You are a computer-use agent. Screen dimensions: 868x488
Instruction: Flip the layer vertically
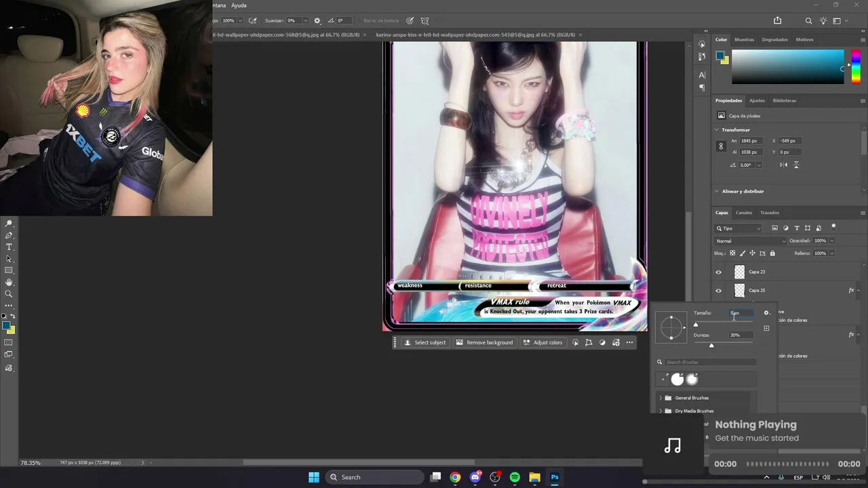coord(795,165)
